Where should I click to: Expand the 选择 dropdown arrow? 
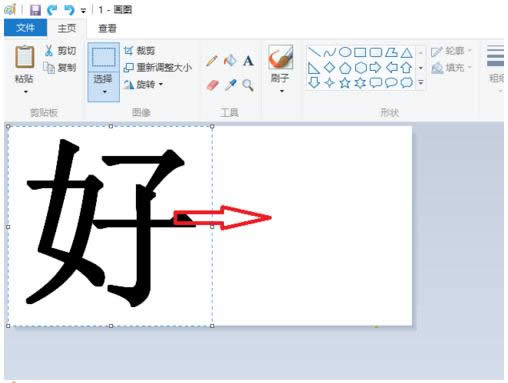(104, 92)
